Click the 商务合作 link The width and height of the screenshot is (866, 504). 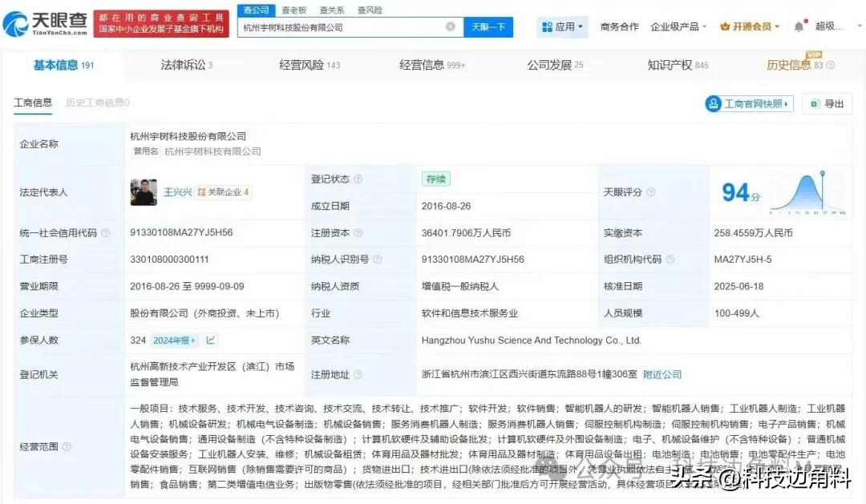click(619, 26)
